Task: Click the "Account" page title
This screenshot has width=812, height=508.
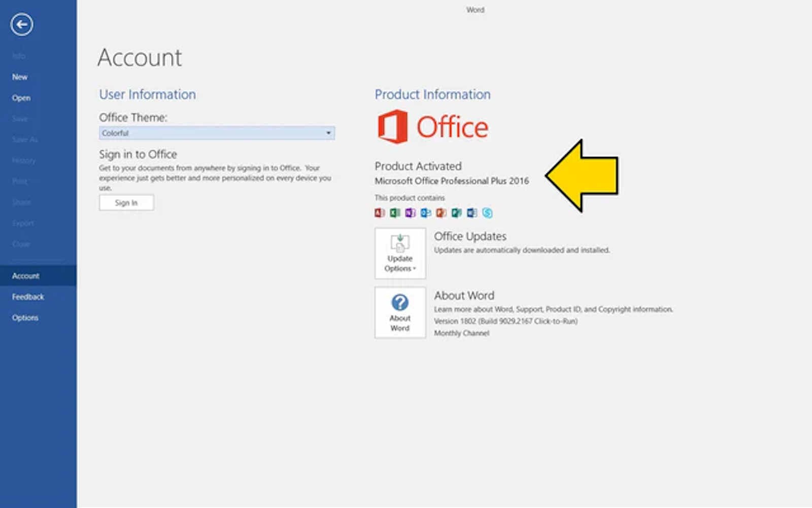Action: coord(140,57)
